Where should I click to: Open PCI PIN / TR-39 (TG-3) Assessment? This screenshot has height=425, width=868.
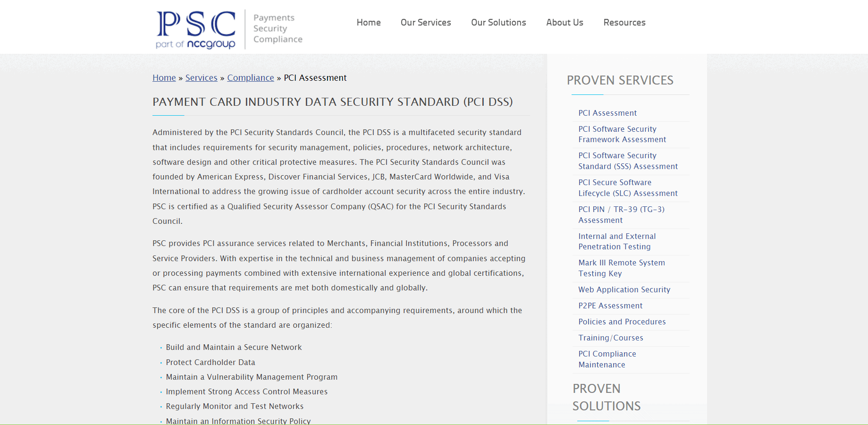[x=621, y=214]
